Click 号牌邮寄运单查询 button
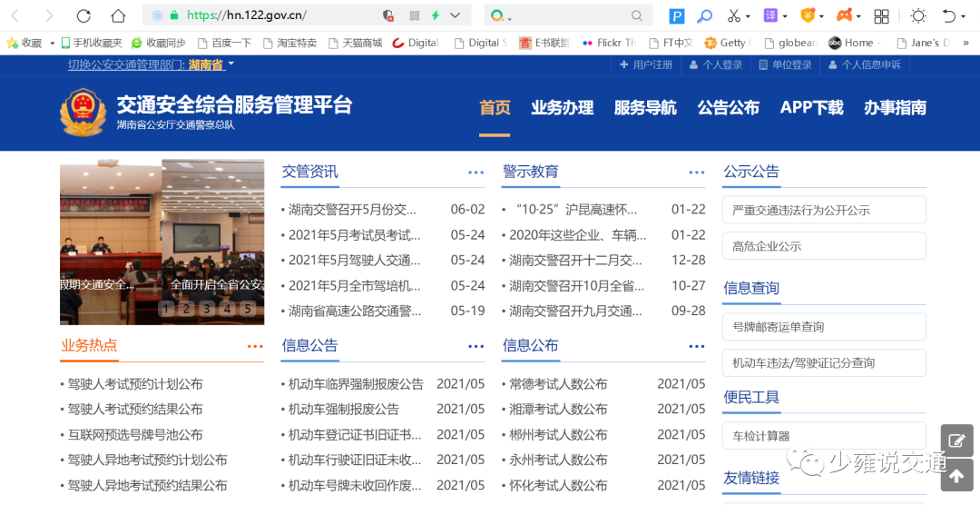This screenshot has width=980, height=505. [824, 327]
